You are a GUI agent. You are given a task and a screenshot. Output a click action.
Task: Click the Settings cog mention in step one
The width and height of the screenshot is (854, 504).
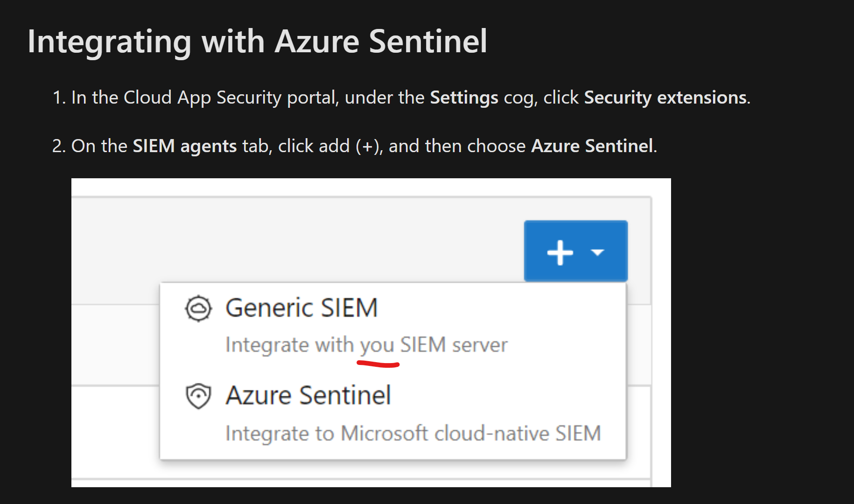(x=463, y=98)
